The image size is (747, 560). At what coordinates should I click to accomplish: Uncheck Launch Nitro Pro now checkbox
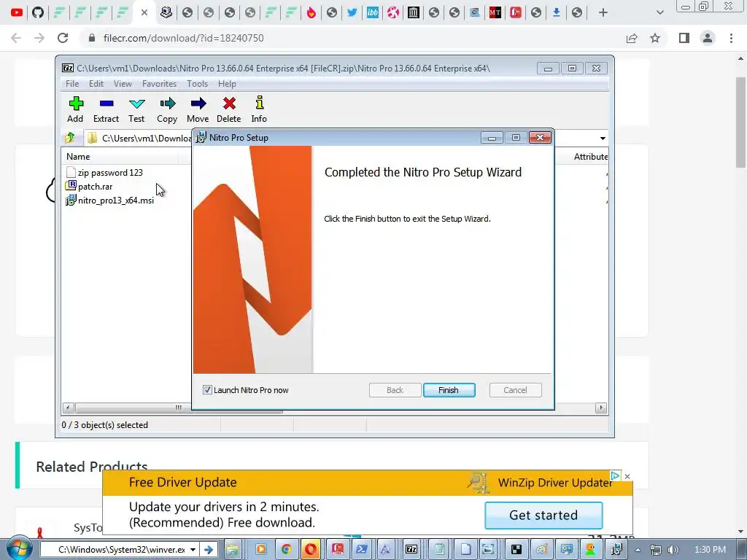[x=207, y=390]
